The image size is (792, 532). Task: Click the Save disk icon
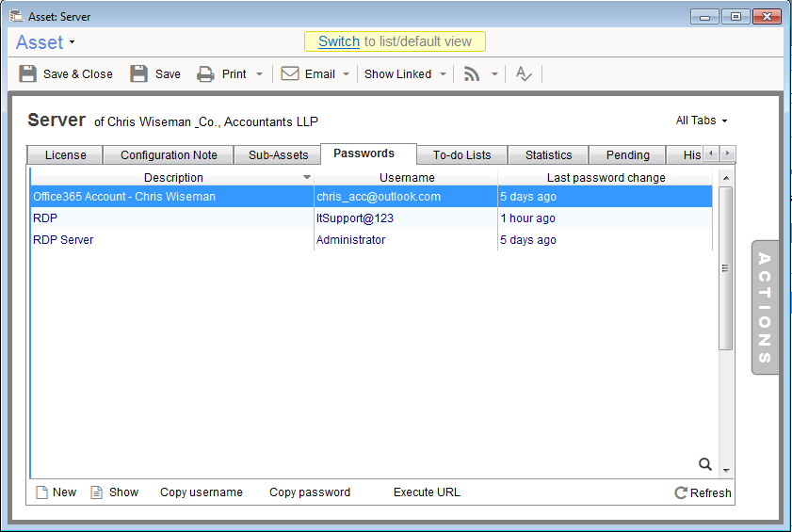[139, 74]
